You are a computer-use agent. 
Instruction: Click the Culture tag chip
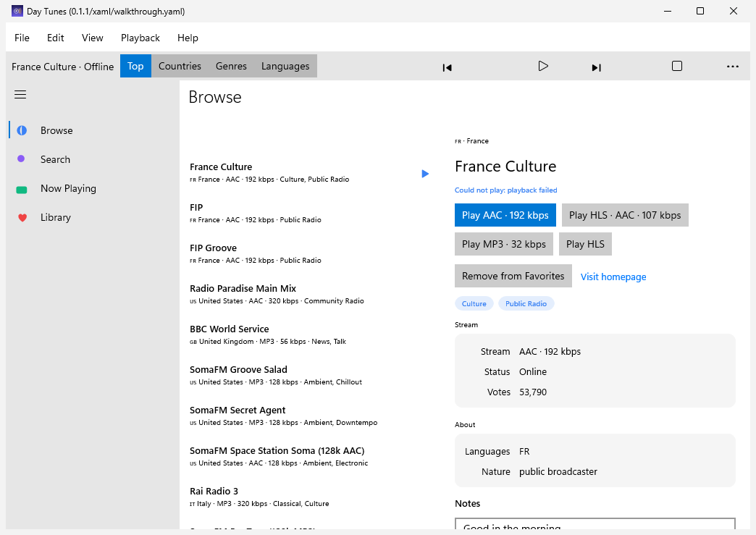click(x=474, y=303)
